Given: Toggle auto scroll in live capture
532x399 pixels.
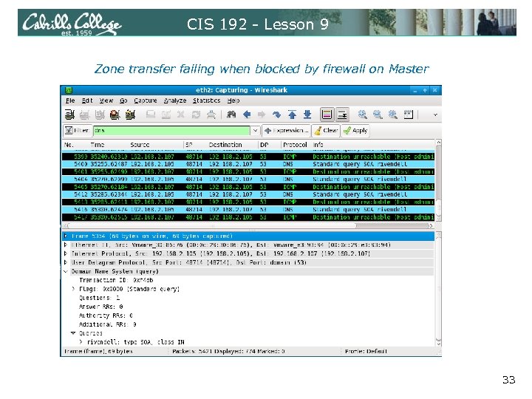Looking at the screenshot, I should pos(342,115).
